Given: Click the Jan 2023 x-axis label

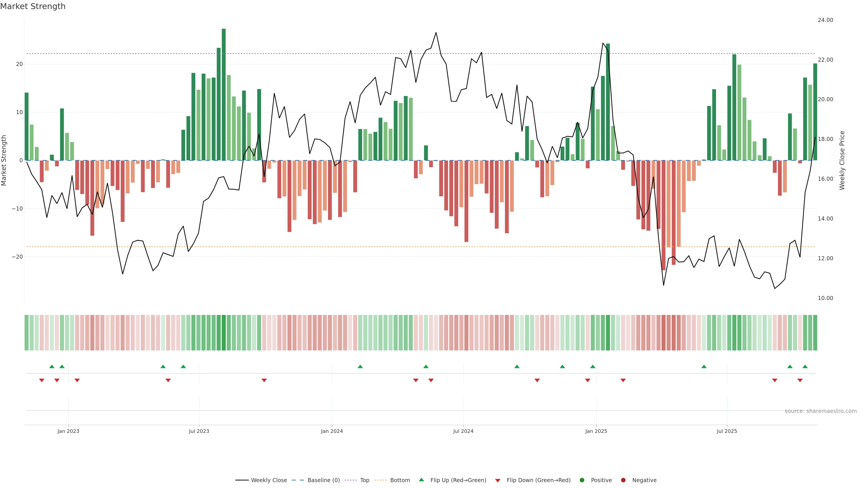Looking at the screenshot, I should point(68,431).
